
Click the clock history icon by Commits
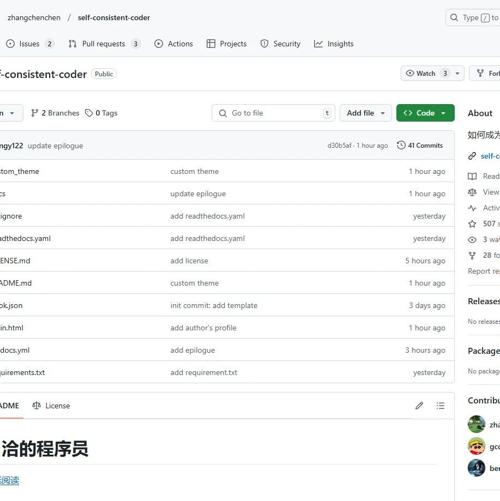[x=401, y=145]
